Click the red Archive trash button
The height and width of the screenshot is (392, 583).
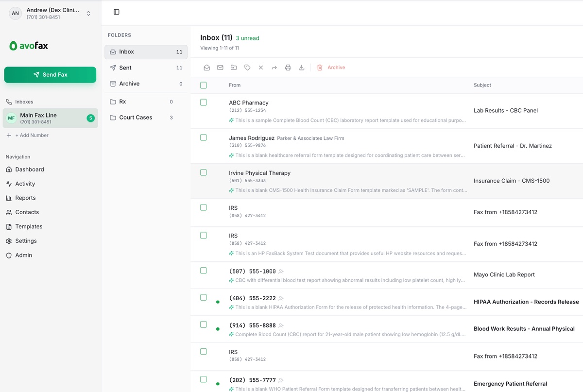point(331,68)
